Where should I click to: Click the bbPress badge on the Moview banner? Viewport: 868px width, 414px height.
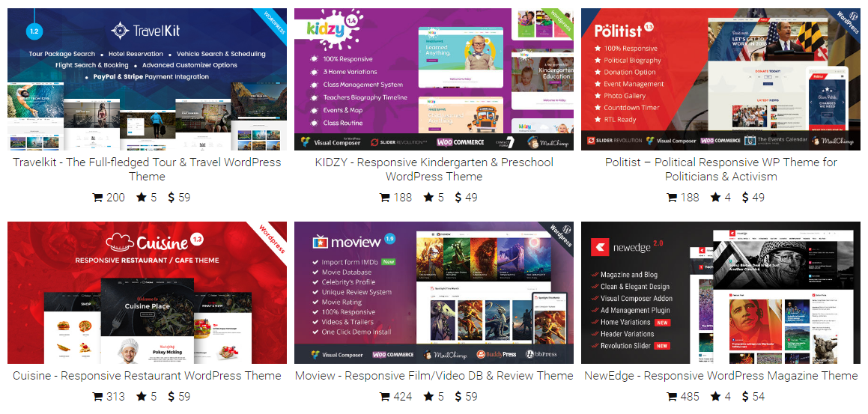point(541,354)
